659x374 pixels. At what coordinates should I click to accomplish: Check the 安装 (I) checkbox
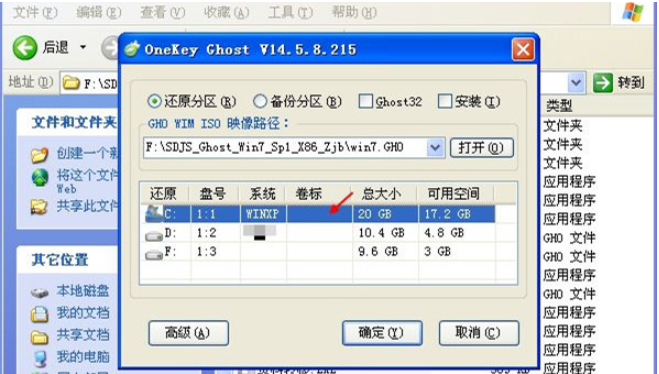(x=445, y=101)
